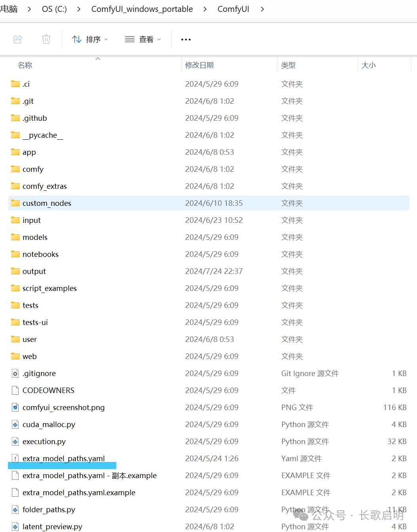The height and width of the screenshot is (532, 417).
Task: Select the output folder icon
Action: 15,271
